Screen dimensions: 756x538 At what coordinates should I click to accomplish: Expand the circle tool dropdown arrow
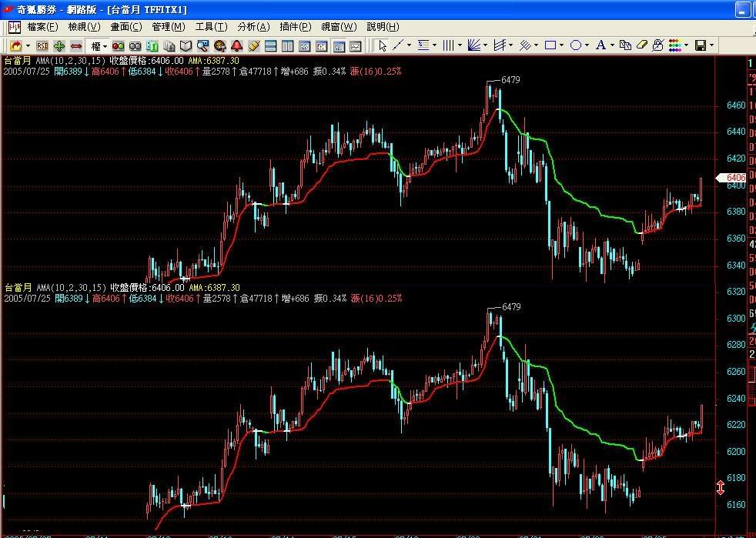587,45
